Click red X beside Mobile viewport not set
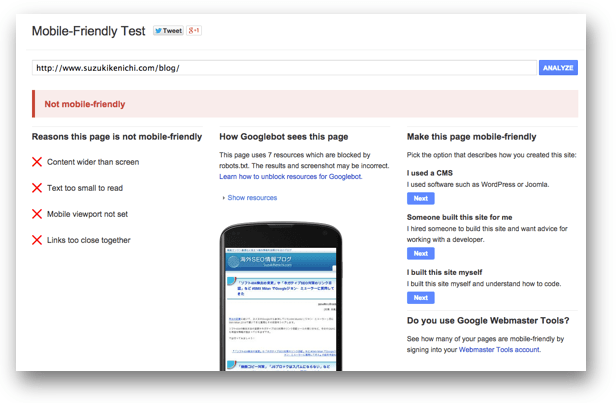Viewport: 616px width, 403px height. [x=37, y=214]
